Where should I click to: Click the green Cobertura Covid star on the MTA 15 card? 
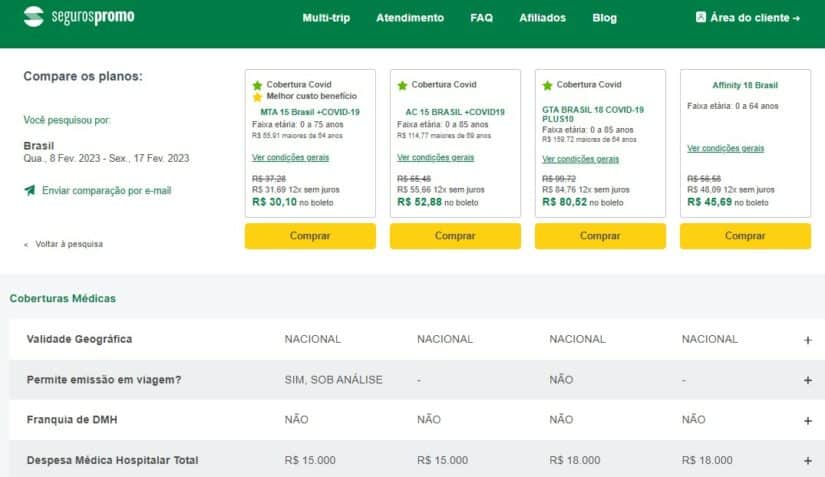click(x=257, y=85)
